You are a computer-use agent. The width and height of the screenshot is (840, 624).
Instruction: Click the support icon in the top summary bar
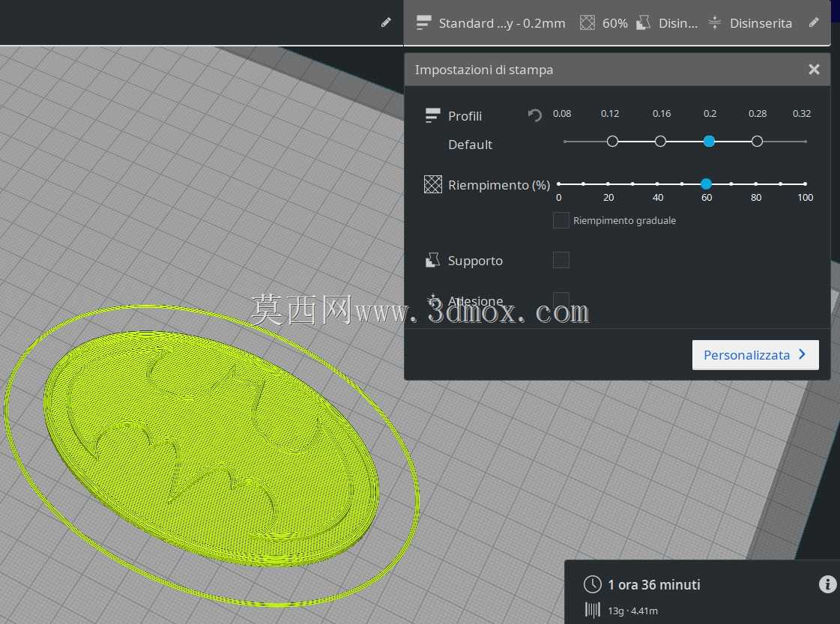coord(643,22)
